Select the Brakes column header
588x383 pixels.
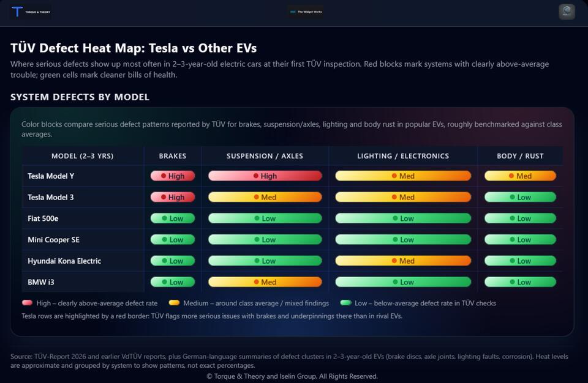pos(173,156)
